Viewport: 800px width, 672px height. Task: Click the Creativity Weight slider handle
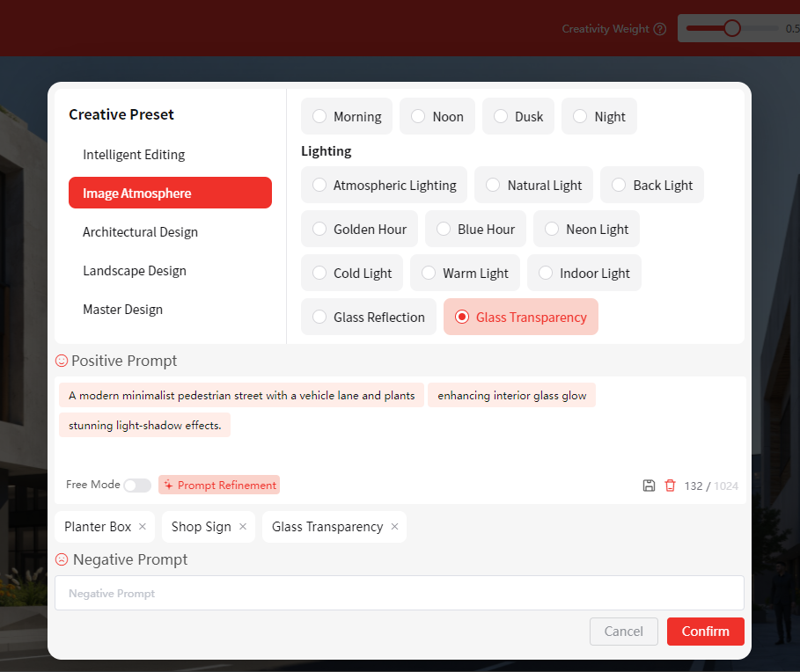pyautogui.click(x=731, y=28)
